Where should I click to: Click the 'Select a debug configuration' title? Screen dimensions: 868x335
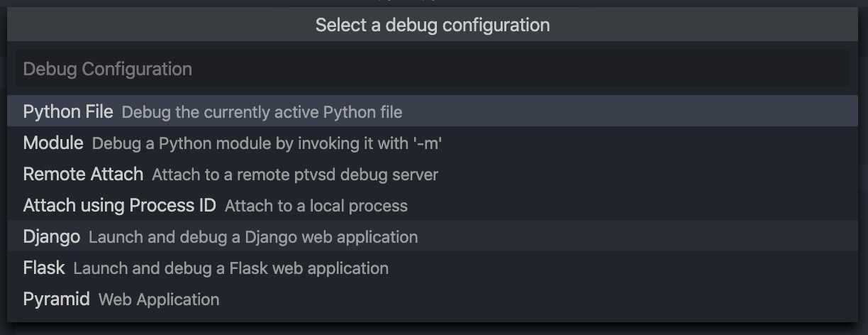point(433,25)
